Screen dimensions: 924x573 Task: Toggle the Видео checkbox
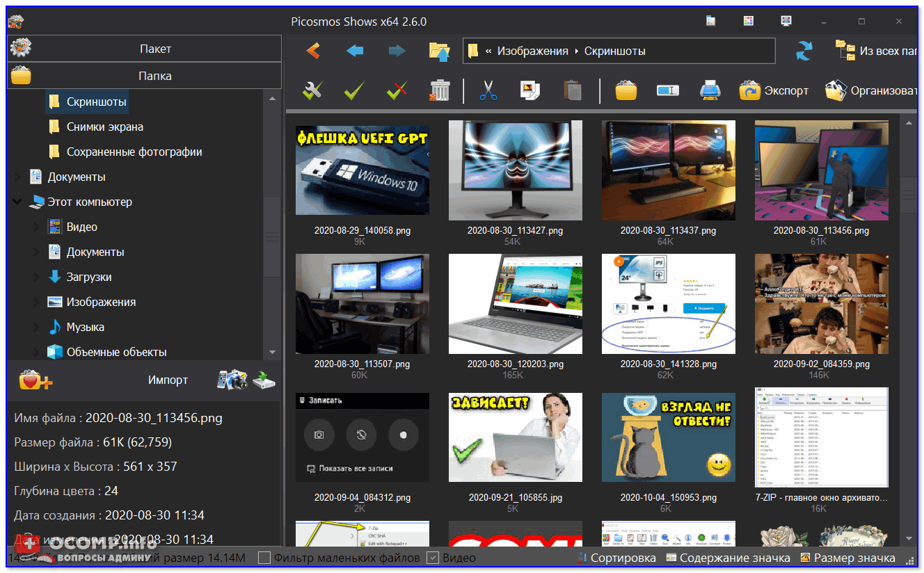click(432, 558)
